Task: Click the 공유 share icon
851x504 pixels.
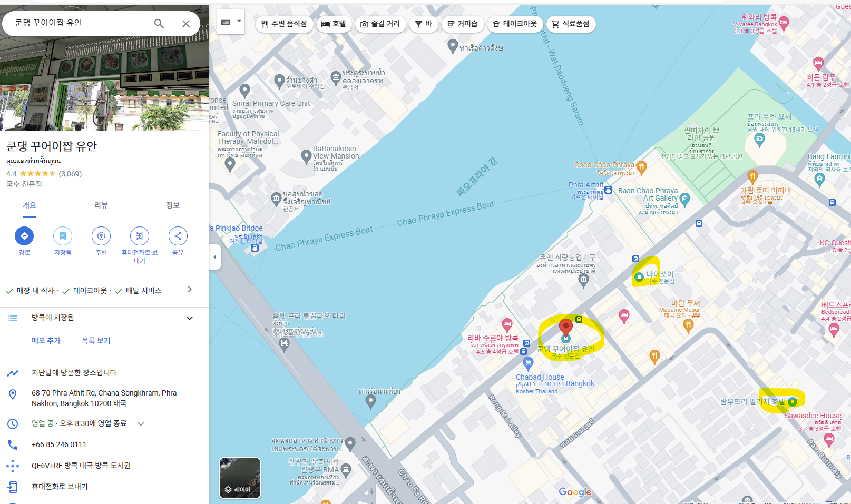Action: [x=178, y=236]
